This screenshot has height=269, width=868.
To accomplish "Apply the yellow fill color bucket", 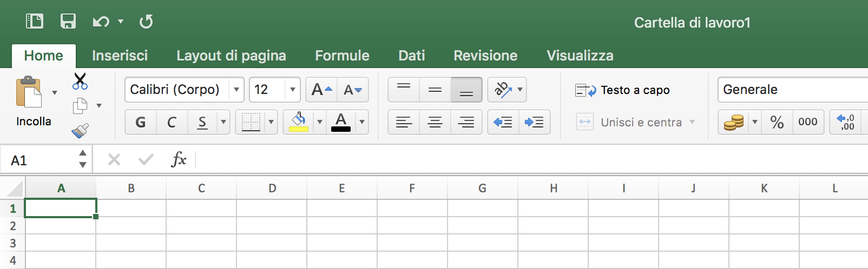I will [x=299, y=123].
